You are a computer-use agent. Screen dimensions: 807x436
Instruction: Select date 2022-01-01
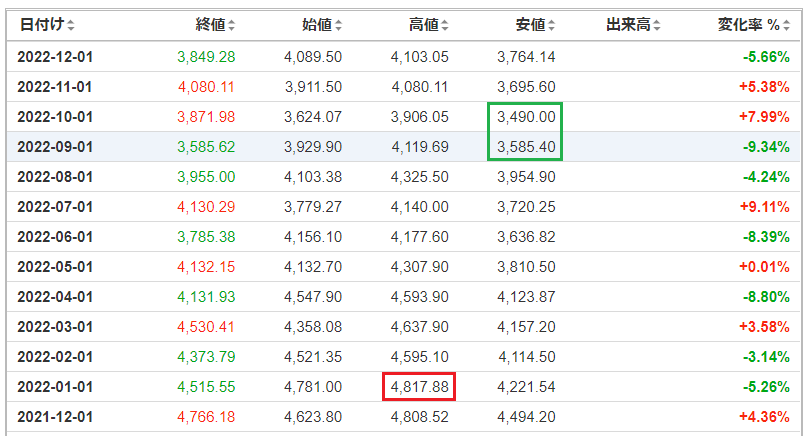click(55, 387)
